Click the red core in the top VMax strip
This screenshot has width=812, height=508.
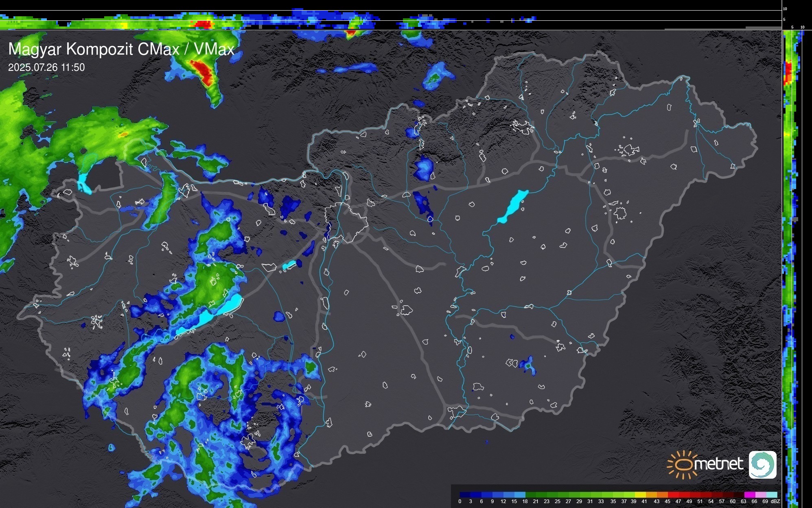[x=202, y=24]
